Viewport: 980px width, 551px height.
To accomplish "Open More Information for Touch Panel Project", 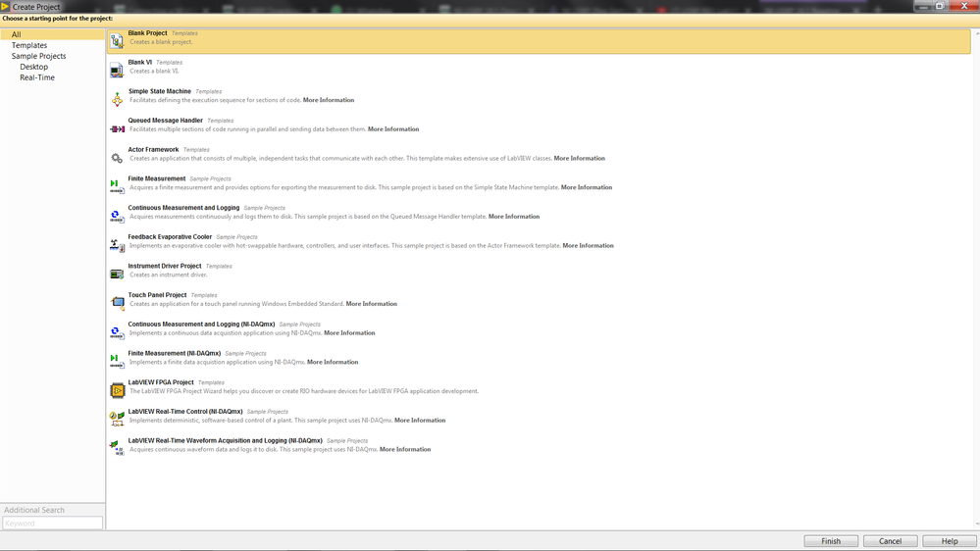I will (x=372, y=304).
